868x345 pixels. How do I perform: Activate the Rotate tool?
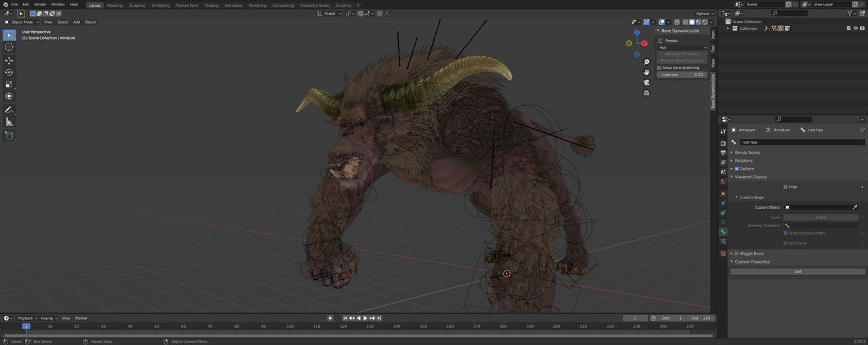[9, 72]
